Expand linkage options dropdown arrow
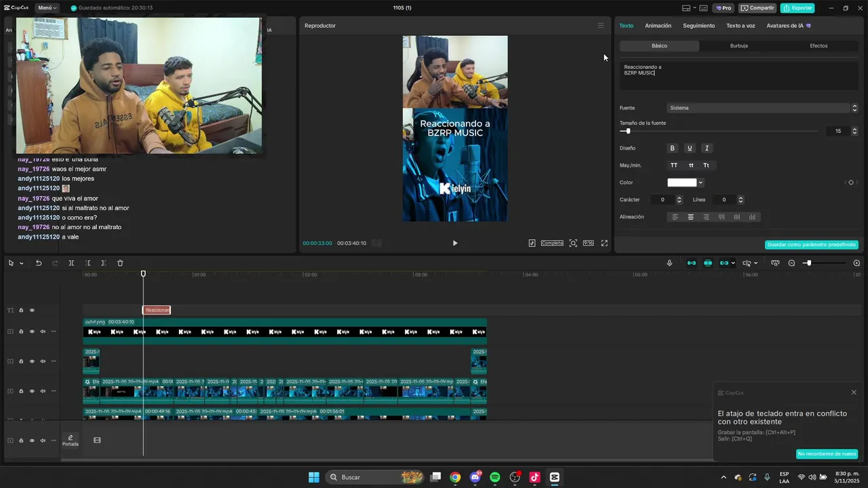The height and width of the screenshot is (488, 868). pos(733,263)
